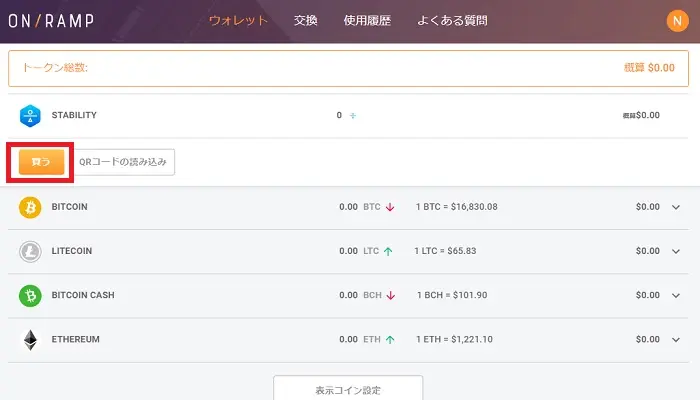700x400 pixels.
Task: Open the 使用履歴 menu item
Action: pyautogui.click(x=367, y=20)
